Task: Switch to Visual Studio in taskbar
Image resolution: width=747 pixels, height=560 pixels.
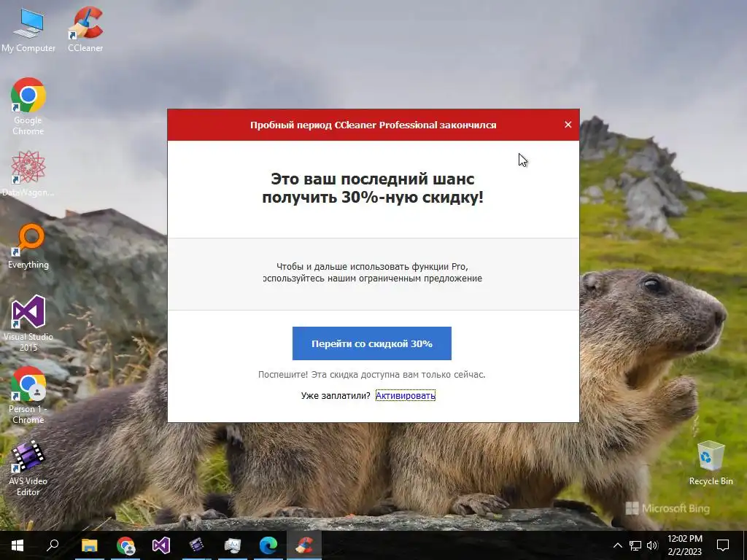Action: pos(161,545)
